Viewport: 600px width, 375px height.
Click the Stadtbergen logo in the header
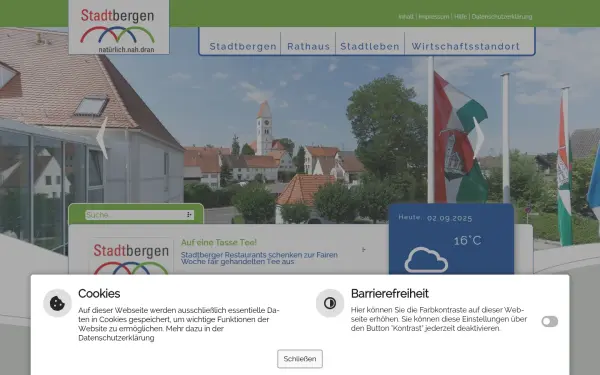click(119, 27)
